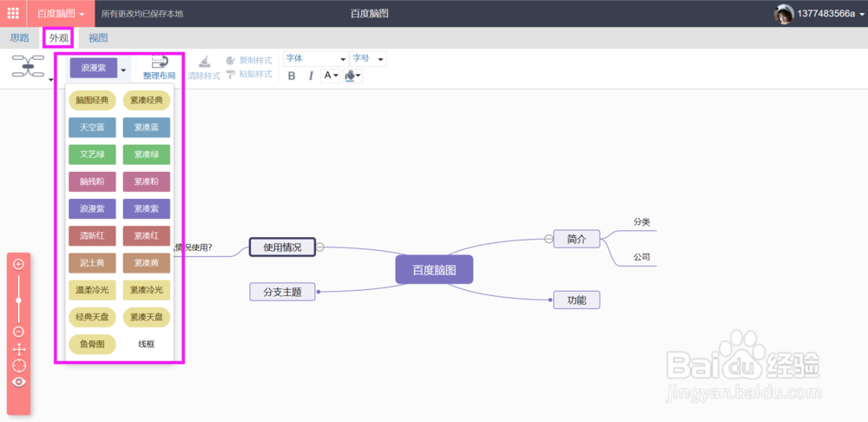Viewport: 868px width, 422px height.
Task: Select the 使用情况 node
Action: tap(282, 247)
